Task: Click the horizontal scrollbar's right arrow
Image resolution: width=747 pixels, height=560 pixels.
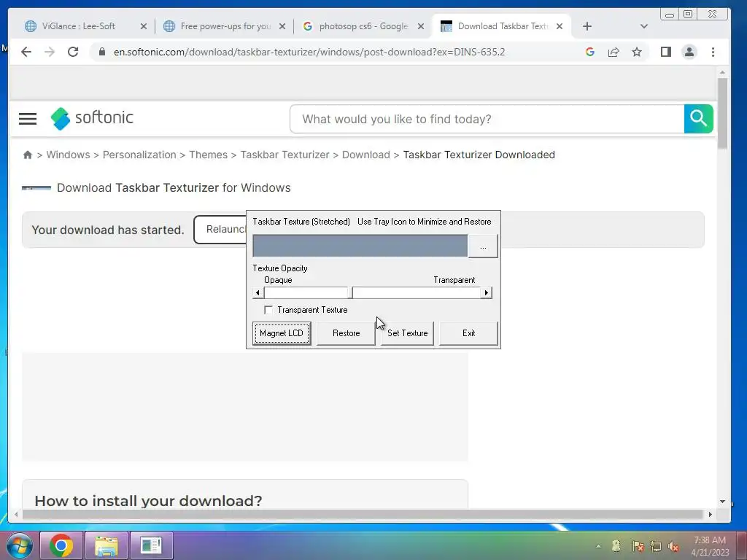Action: pyautogui.click(x=710, y=514)
